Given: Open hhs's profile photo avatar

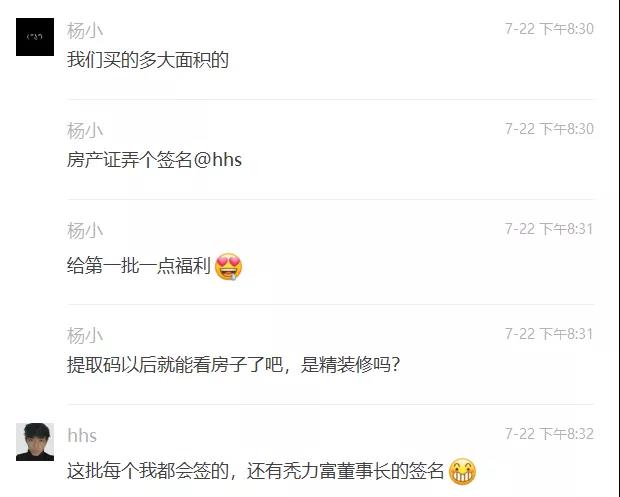Looking at the screenshot, I should [35, 442].
